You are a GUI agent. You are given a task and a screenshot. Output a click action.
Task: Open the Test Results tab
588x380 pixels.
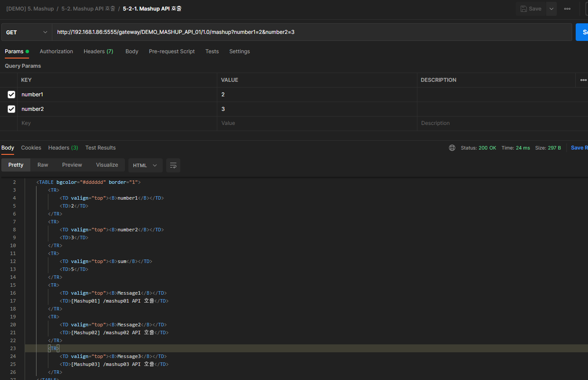click(x=100, y=148)
